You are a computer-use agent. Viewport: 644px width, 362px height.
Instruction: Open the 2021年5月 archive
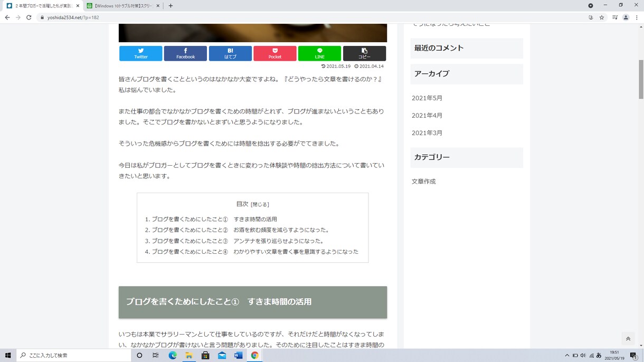427,98
